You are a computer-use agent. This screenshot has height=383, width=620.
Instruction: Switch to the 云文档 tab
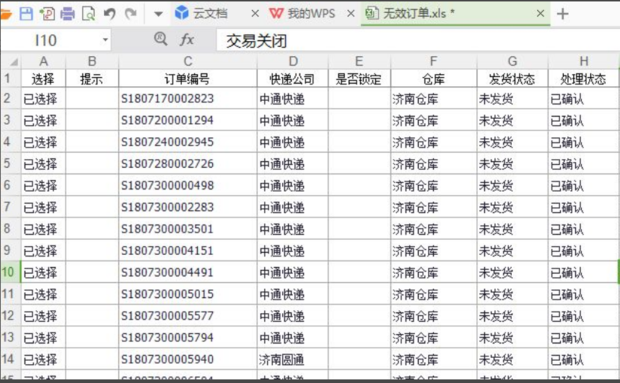[x=210, y=13]
